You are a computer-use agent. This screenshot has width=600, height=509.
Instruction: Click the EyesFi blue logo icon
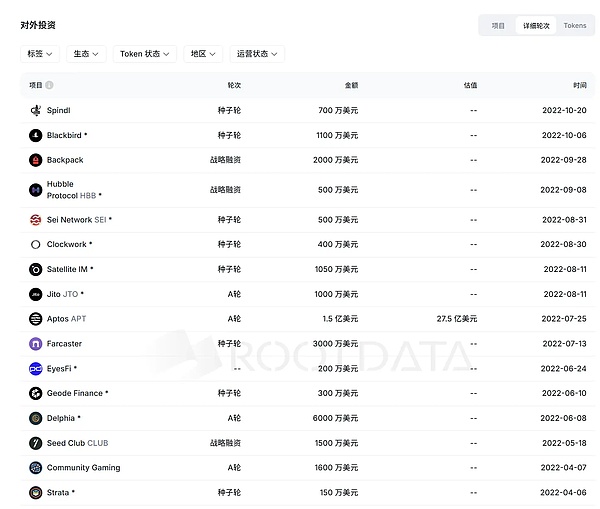[36, 369]
